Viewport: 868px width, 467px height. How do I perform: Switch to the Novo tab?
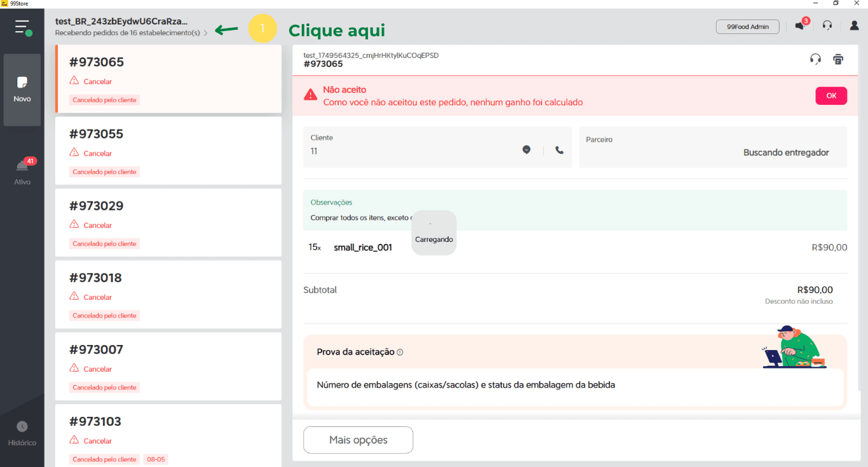tap(22, 90)
